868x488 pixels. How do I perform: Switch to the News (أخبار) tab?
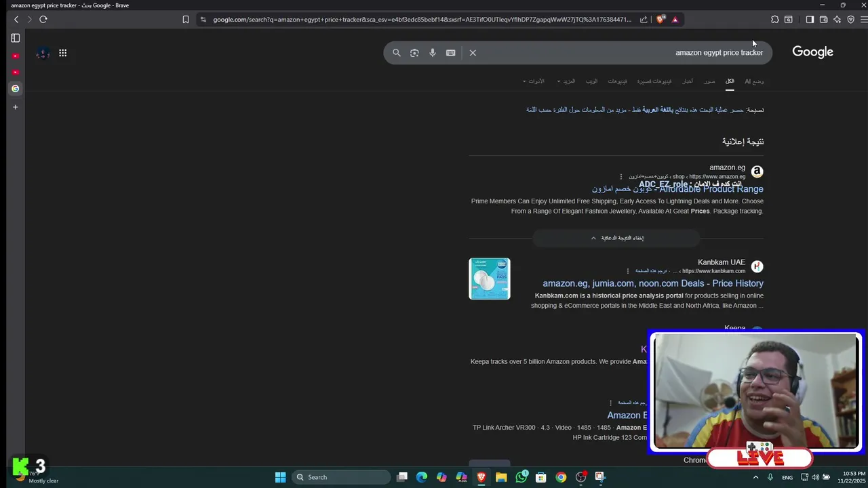click(x=688, y=81)
